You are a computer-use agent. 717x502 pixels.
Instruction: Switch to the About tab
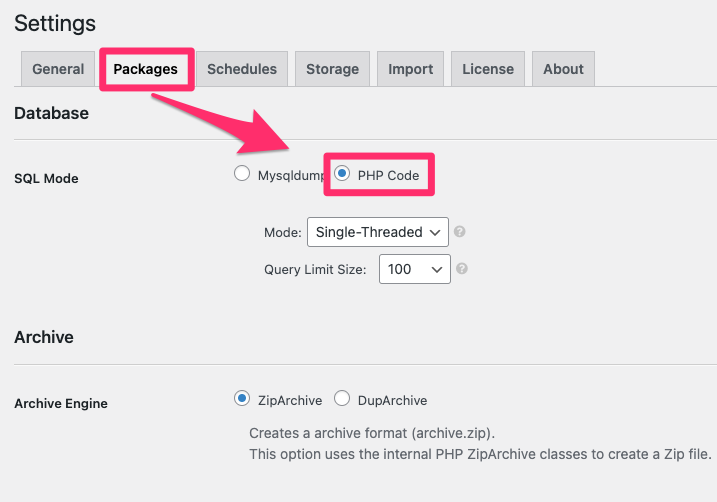pyautogui.click(x=563, y=69)
